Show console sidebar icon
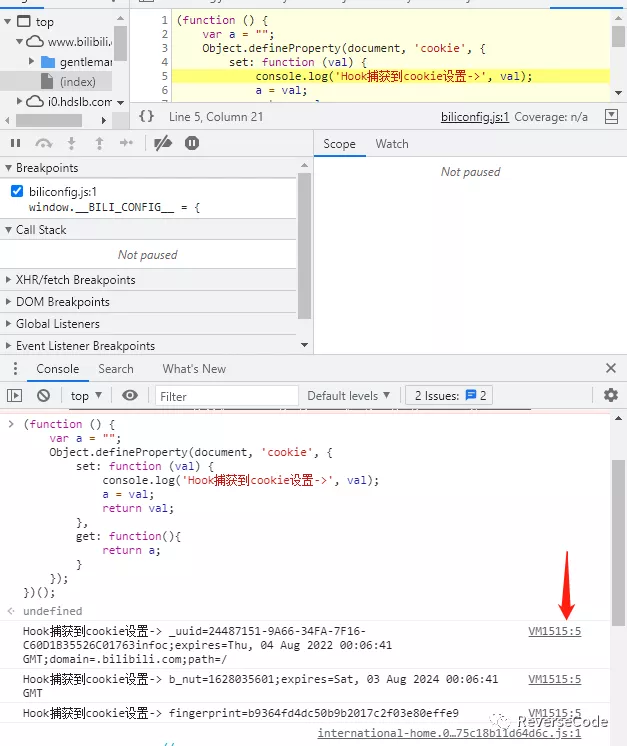This screenshot has height=746, width=627. (14, 395)
